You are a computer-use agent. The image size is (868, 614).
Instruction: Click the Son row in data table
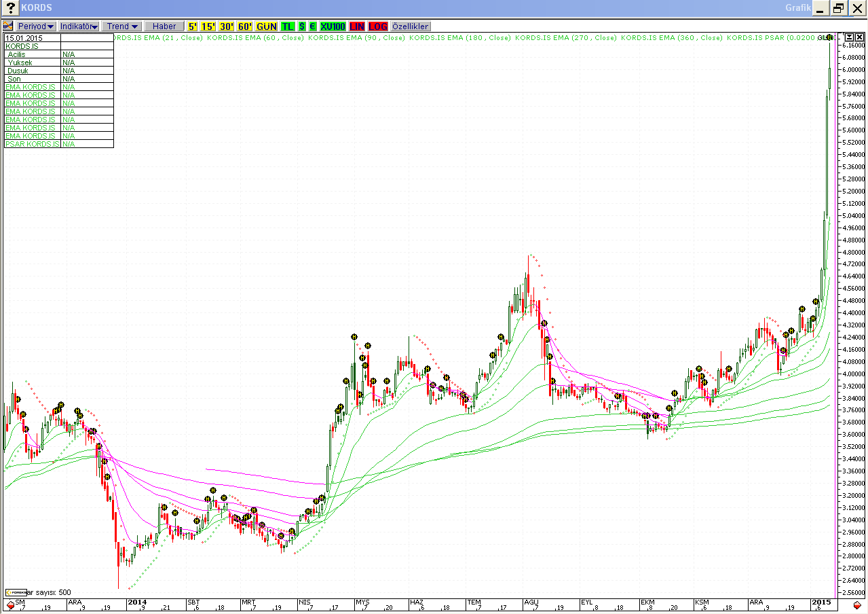(33, 79)
